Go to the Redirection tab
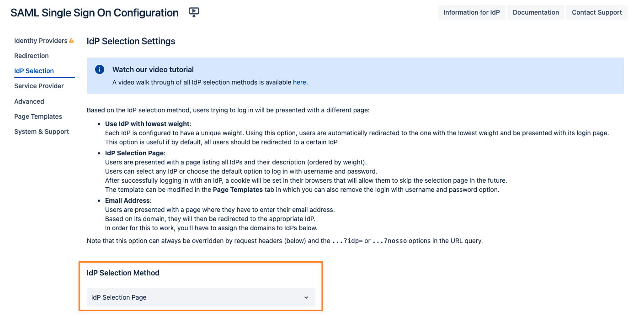The image size is (644, 317). pos(32,56)
